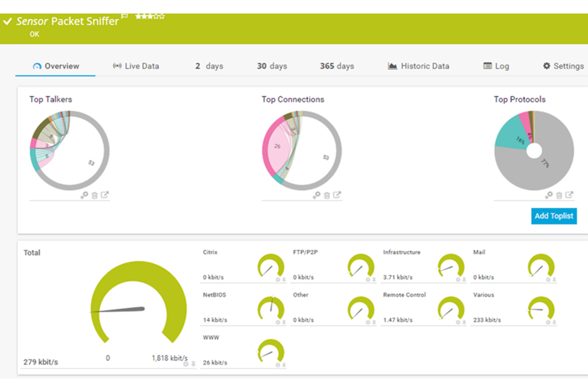
Task: Click the gear icon on Citrix gauge
Action: pyautogui.click(x=278, y=280)
